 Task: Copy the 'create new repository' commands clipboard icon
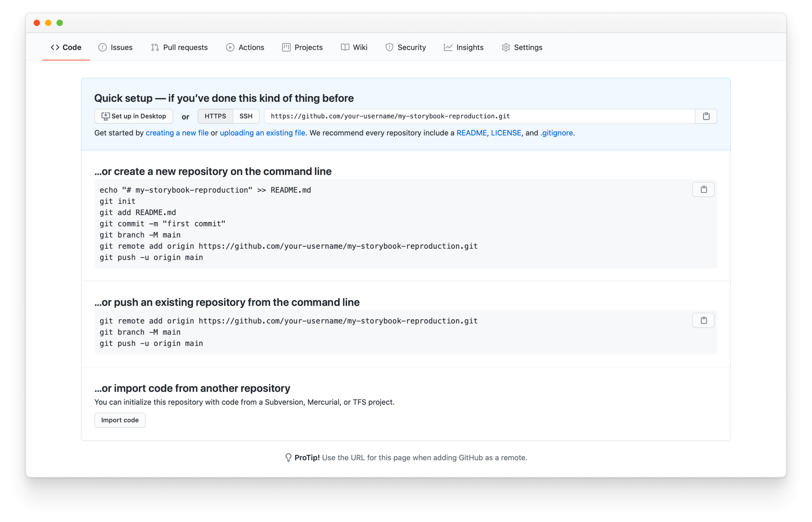click(x=703, y=189)
